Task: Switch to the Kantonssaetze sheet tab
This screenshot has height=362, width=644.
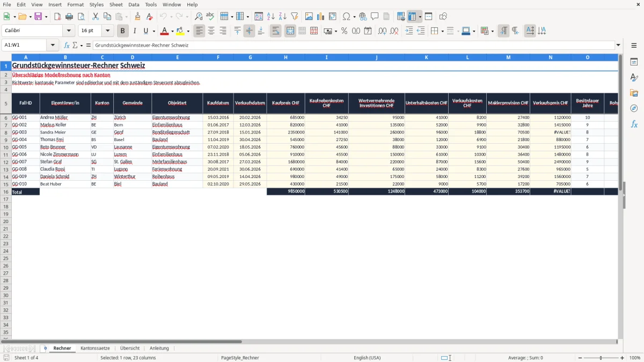Action: [95, 348]
